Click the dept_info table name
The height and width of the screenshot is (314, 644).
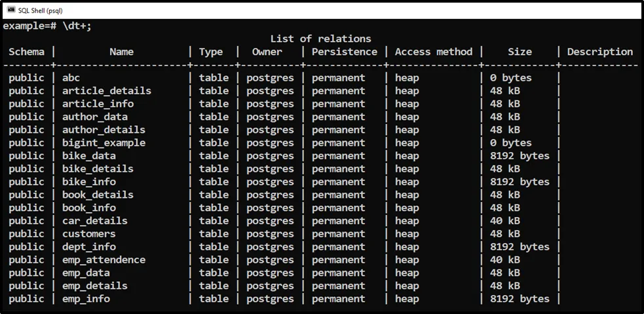(88, 247)
